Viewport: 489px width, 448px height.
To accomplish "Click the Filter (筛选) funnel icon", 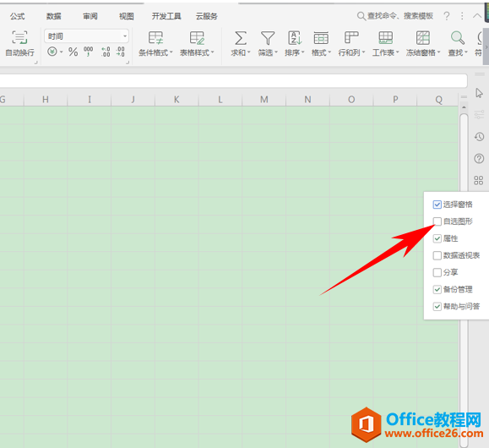I will pyautogui.click(x=268, y=38).
